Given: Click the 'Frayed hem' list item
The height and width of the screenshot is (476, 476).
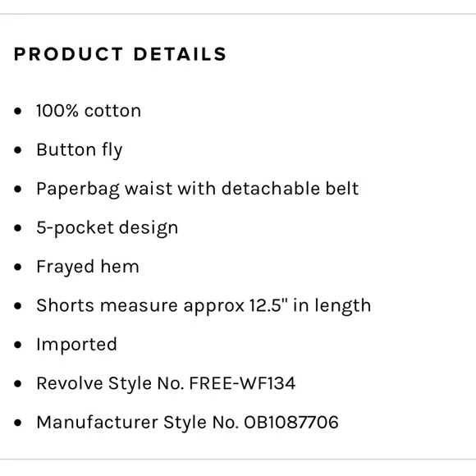Looking at the screenshot, I should click(x=88, y=268).
